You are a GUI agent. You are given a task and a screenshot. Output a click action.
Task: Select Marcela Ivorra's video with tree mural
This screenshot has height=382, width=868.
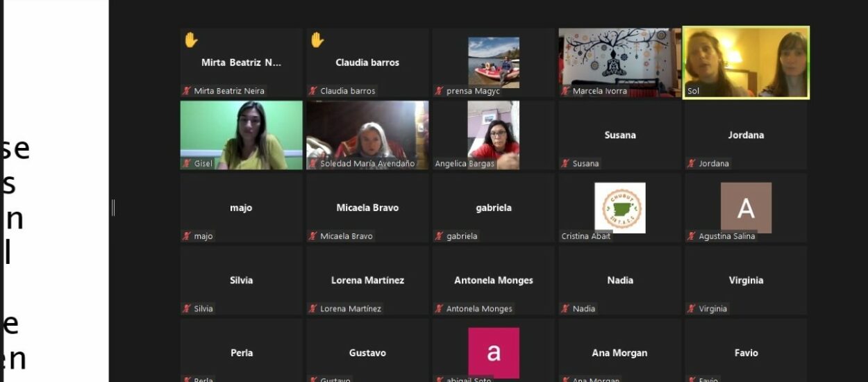[620, 63]
